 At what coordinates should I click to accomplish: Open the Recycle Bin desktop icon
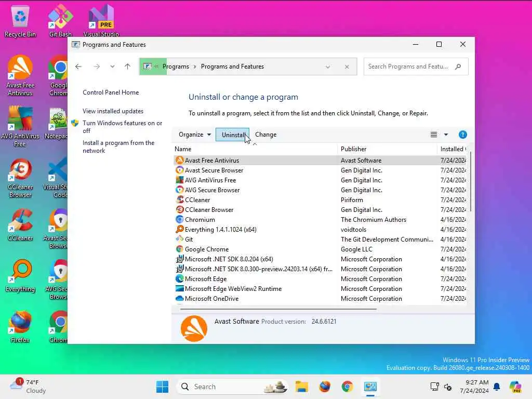[x=20, y=21]
